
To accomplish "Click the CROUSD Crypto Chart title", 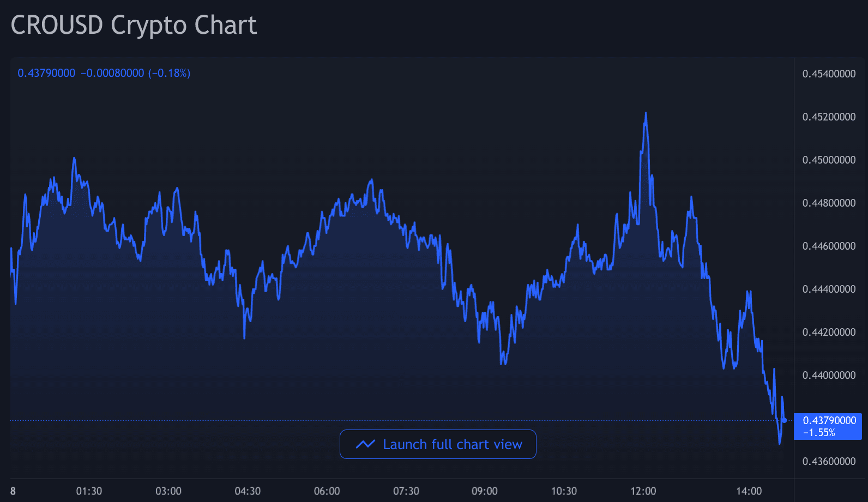I will 134,25.
